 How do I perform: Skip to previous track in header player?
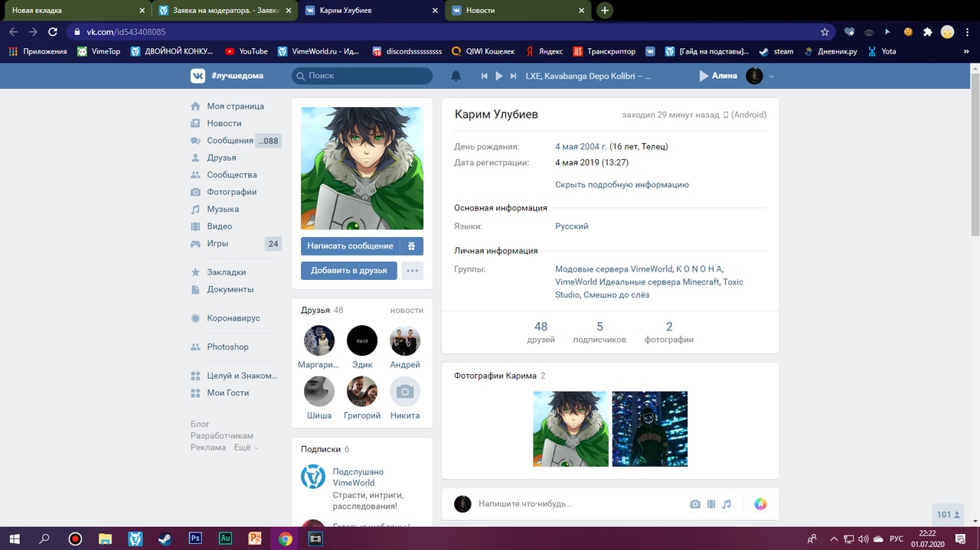(x=484, y=76)
